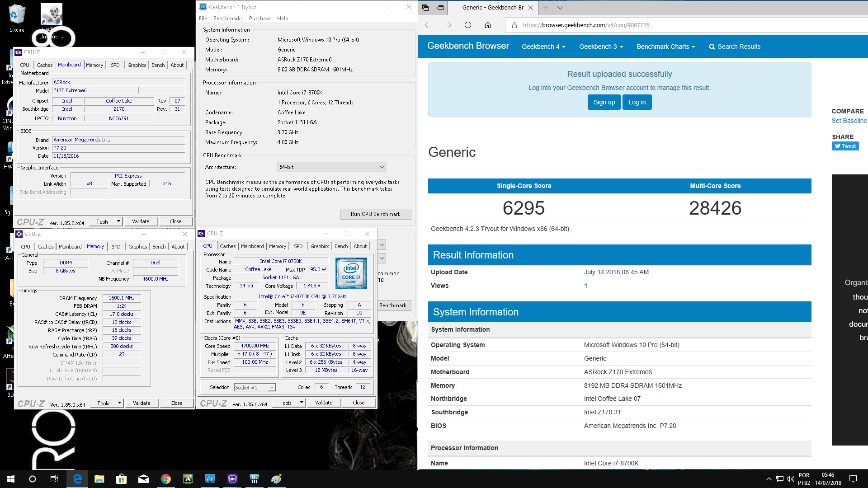Image resolution: width=868 pixels, height=488 pixels.
Task: Open Geekbench Benchmarks menu
Action: [x=228, y=19]
